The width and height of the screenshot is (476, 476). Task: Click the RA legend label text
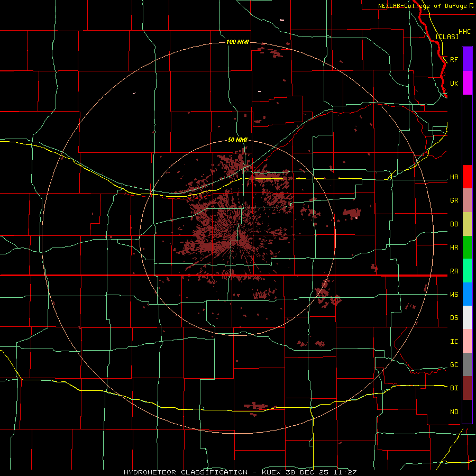pos(454,271)
